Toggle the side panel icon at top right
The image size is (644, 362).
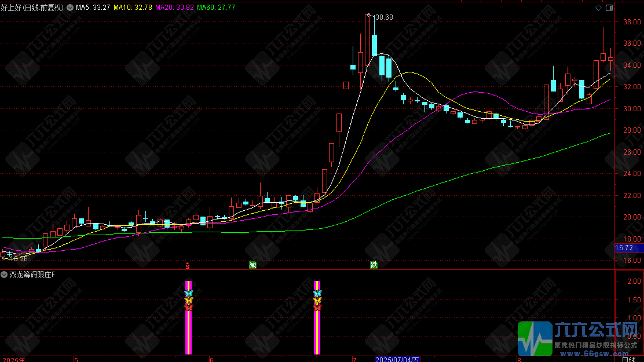609,8
